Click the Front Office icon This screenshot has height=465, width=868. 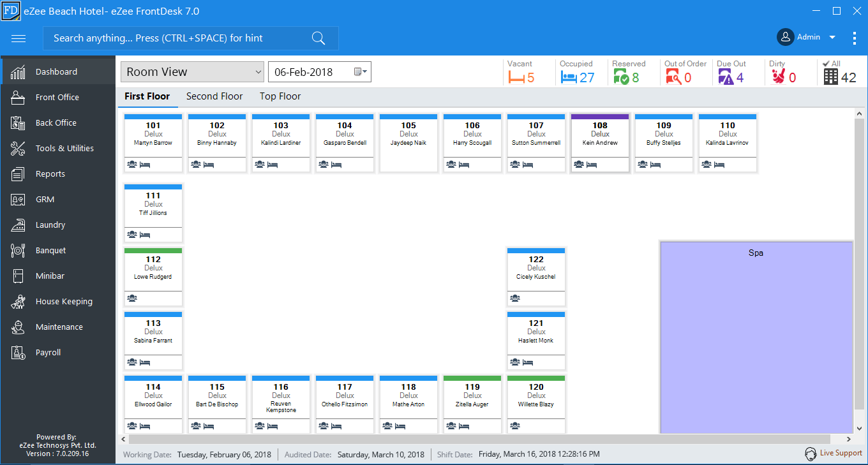[x=18, y=97]
